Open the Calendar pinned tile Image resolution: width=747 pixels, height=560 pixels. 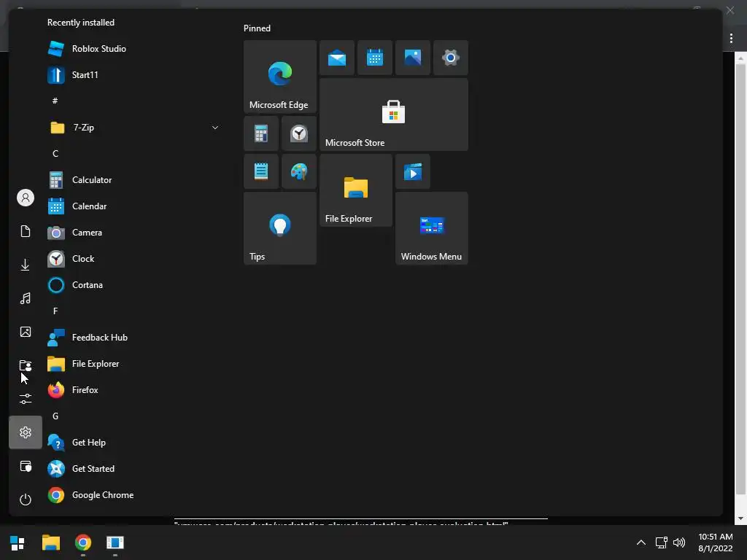pyautogui.click(x=375, y=58)
